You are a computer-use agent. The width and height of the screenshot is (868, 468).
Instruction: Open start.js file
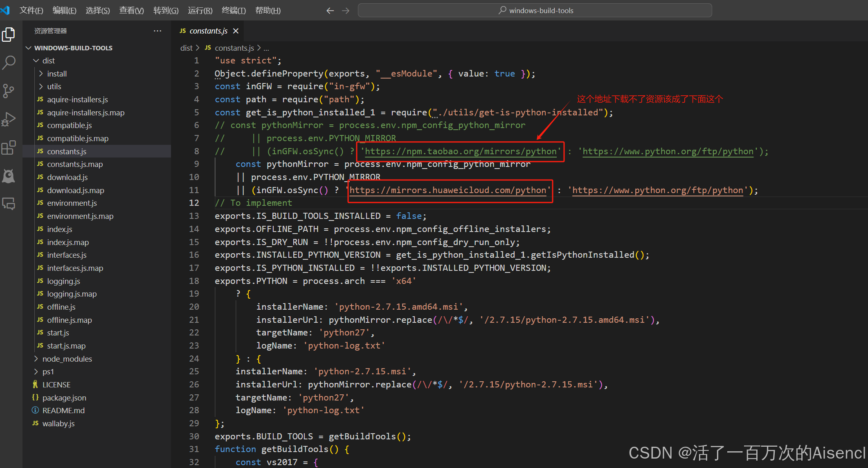[x=58, y=333]
